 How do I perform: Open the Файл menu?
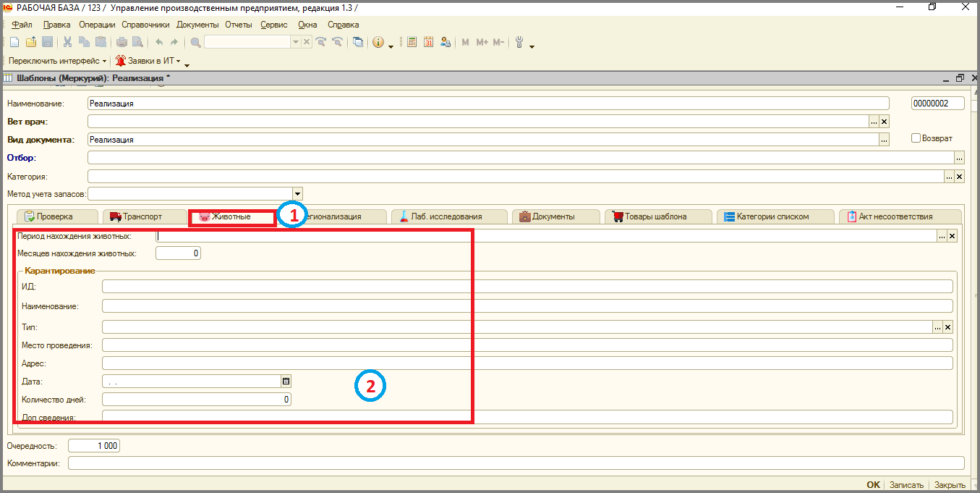(22, 25)
